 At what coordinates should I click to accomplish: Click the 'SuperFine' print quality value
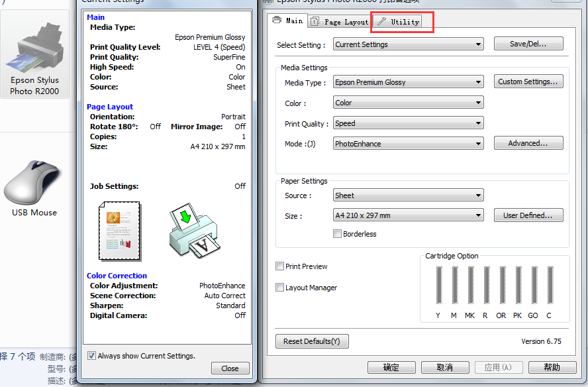pos(229,57)
